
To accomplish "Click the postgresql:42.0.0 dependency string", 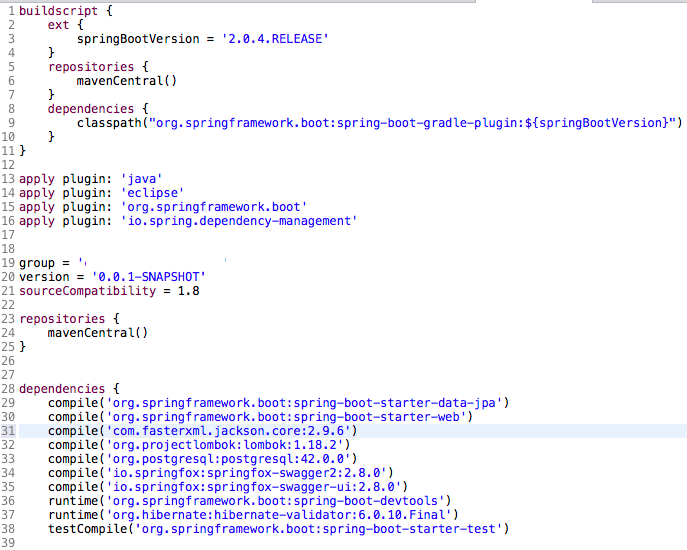I will 228,459.
